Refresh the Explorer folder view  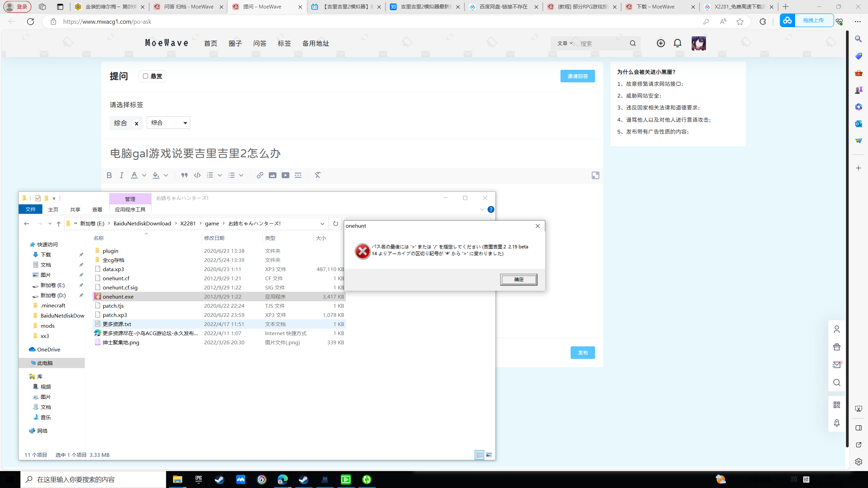(x=335, y=224)
